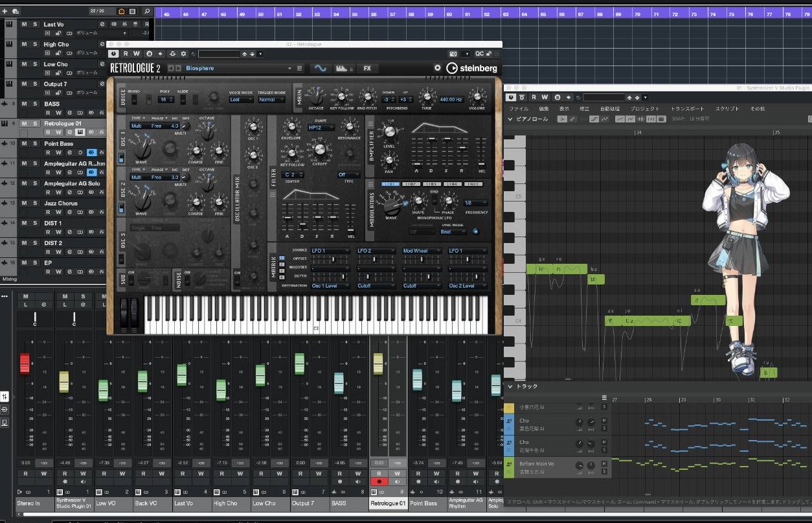
Task: Solo the Before Main Vo track in Synthesizer V
Action: tap(604, 471)
